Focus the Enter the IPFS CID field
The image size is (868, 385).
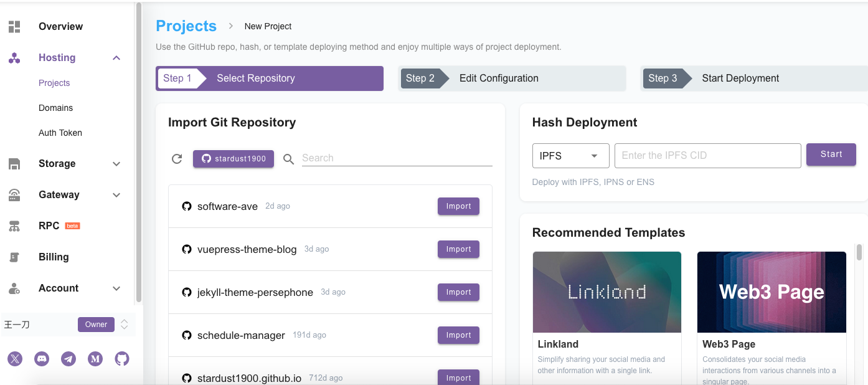pos(707,156)
